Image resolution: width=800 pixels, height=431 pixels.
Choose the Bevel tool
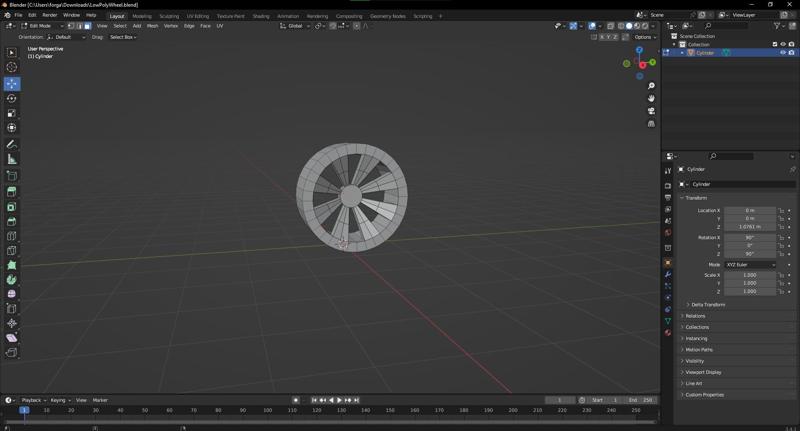pos(11,221)
